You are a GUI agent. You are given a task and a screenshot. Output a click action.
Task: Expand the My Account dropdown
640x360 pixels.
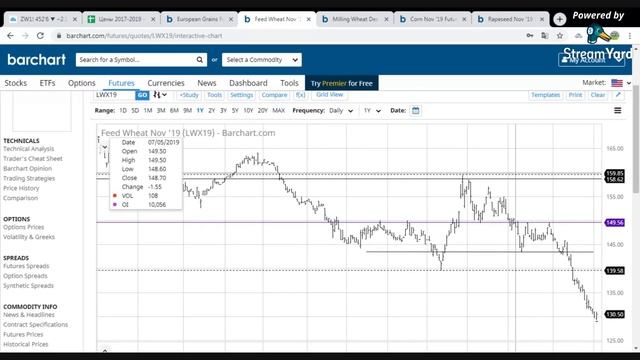[x=591, y=60]
